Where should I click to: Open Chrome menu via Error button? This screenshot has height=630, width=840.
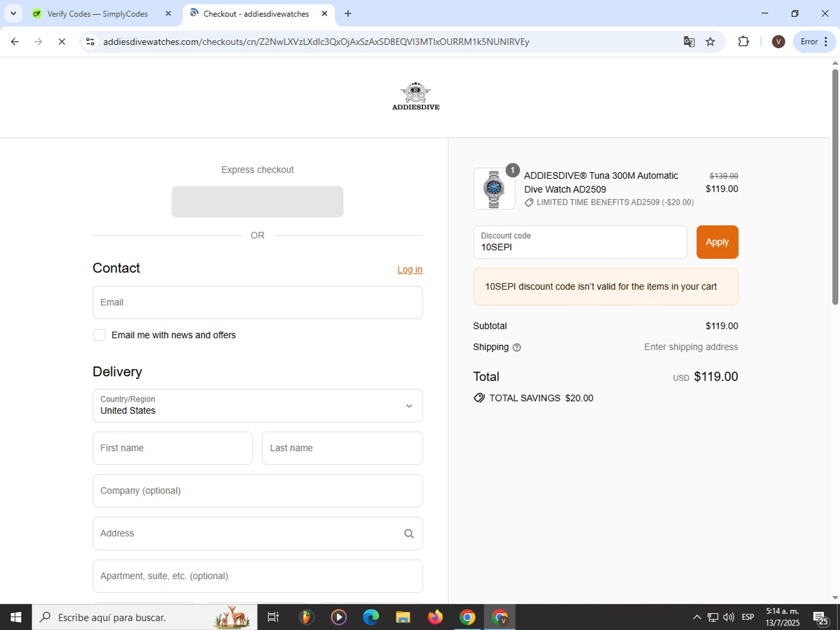(814, 41)
